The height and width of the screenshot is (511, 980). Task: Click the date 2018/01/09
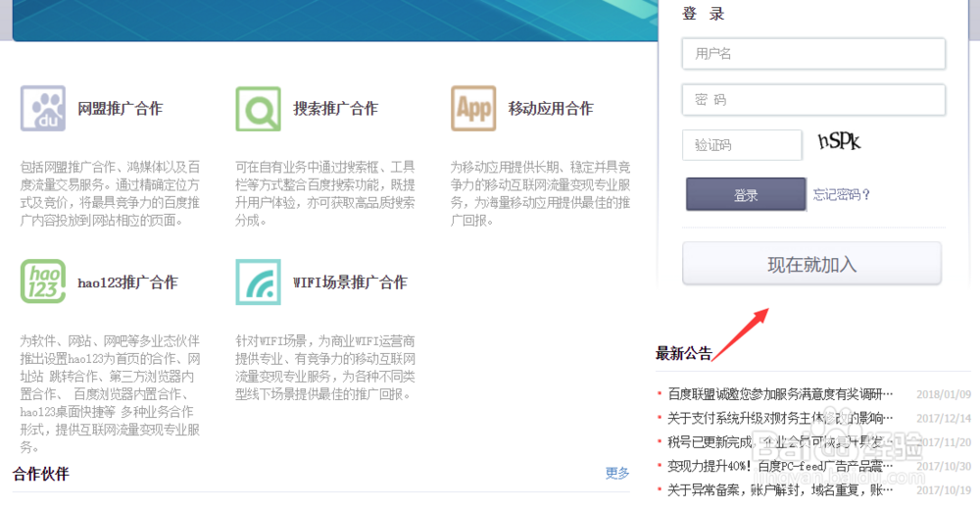[x=944, y=394]
